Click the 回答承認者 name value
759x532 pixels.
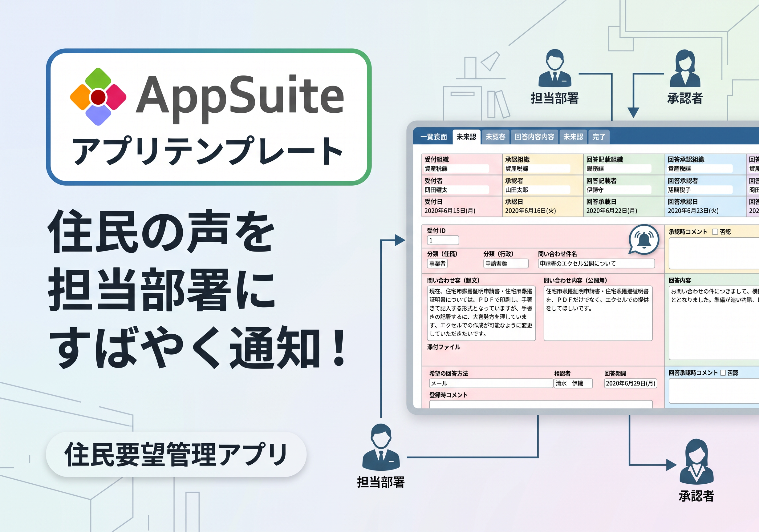pyautogui.click(x=679, y=190)
